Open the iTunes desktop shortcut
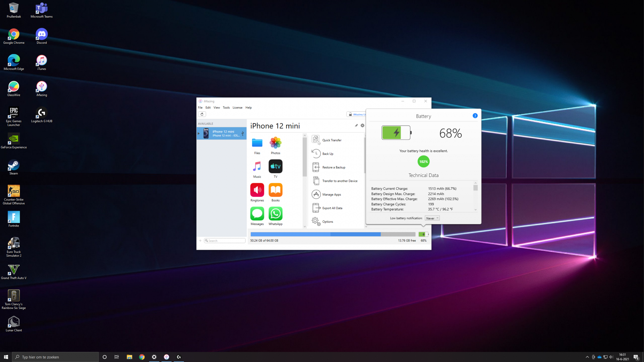 (42, 62)
